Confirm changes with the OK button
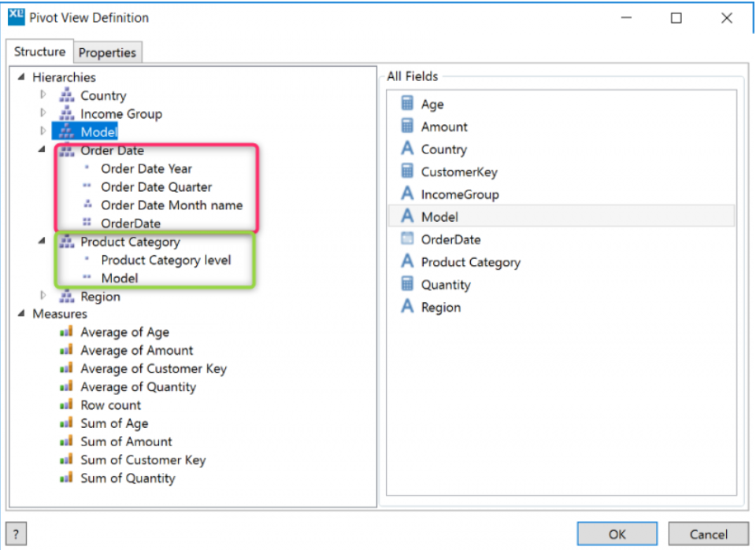This screenshot has height=550, width=756. click(617, 533)
